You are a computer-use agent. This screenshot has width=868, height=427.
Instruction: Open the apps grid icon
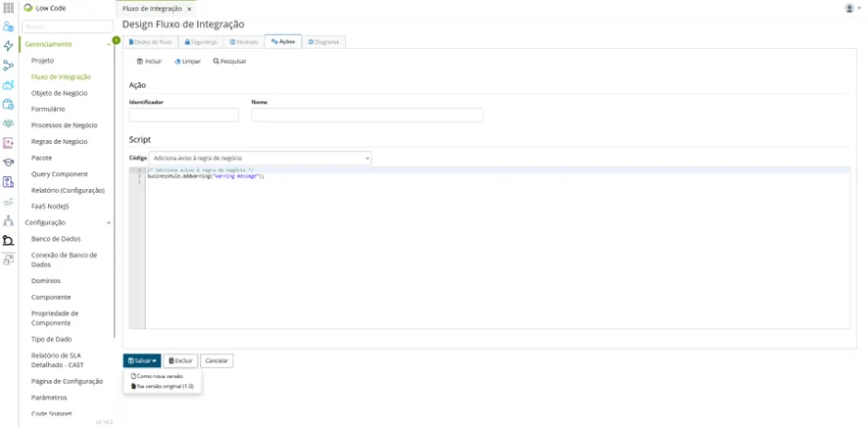8,8
